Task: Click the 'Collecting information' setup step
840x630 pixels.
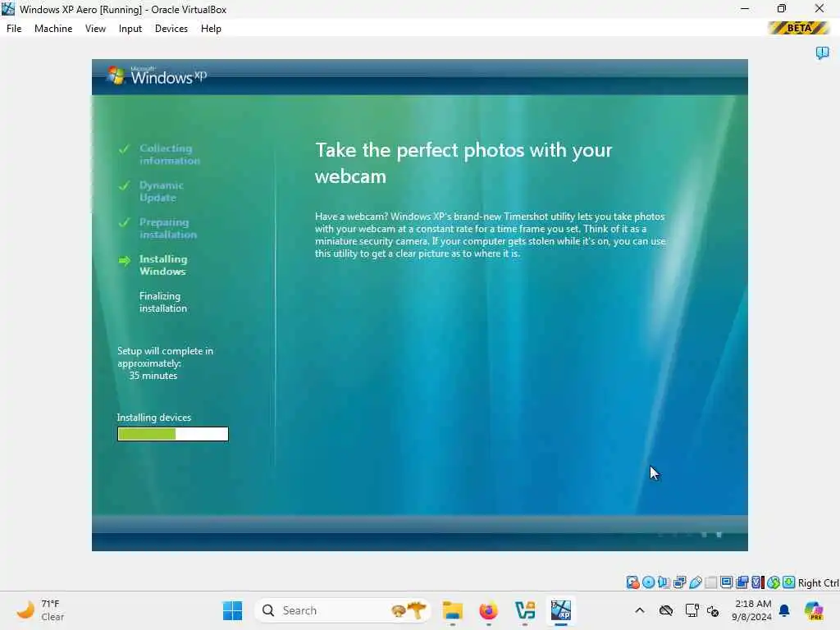Action: tap(169, 154)
